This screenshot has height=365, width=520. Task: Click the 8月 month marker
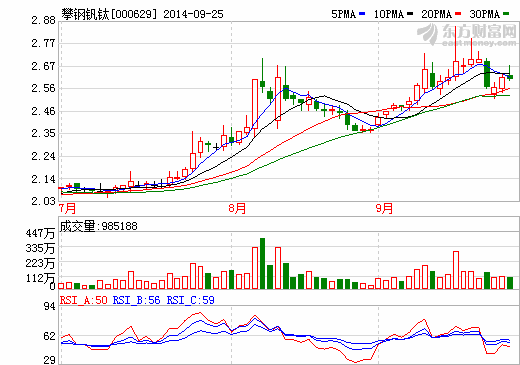(237, 209)
